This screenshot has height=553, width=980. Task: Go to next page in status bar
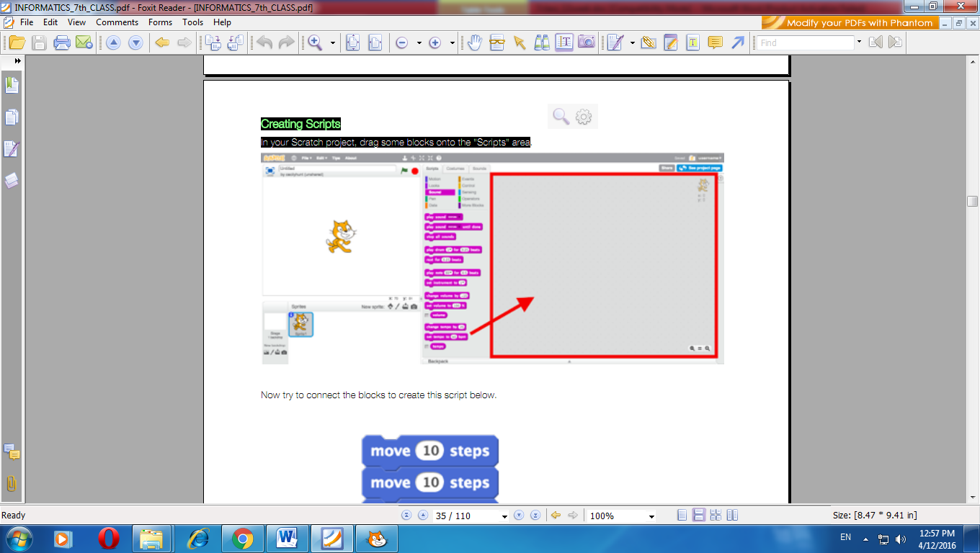(x=519, y=516)
